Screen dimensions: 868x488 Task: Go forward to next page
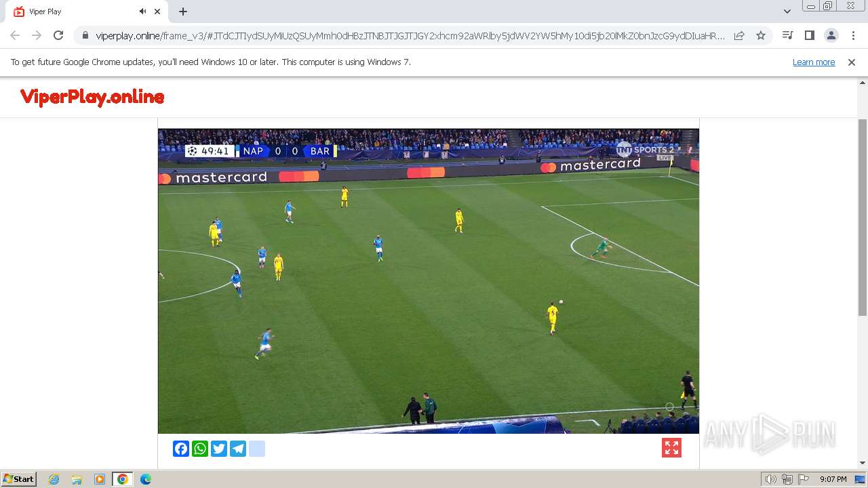(37, 35)
